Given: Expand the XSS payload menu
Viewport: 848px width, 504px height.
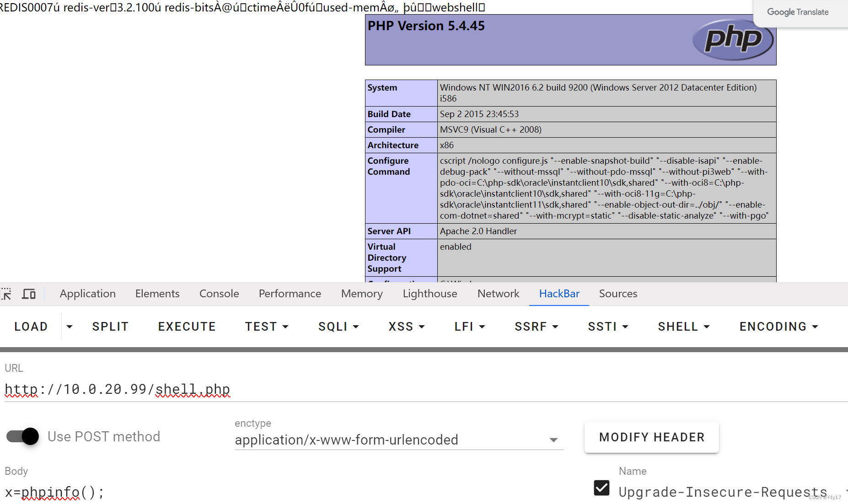Looking at the screenshot, I should pyautogui.click(x=407, y=327).
